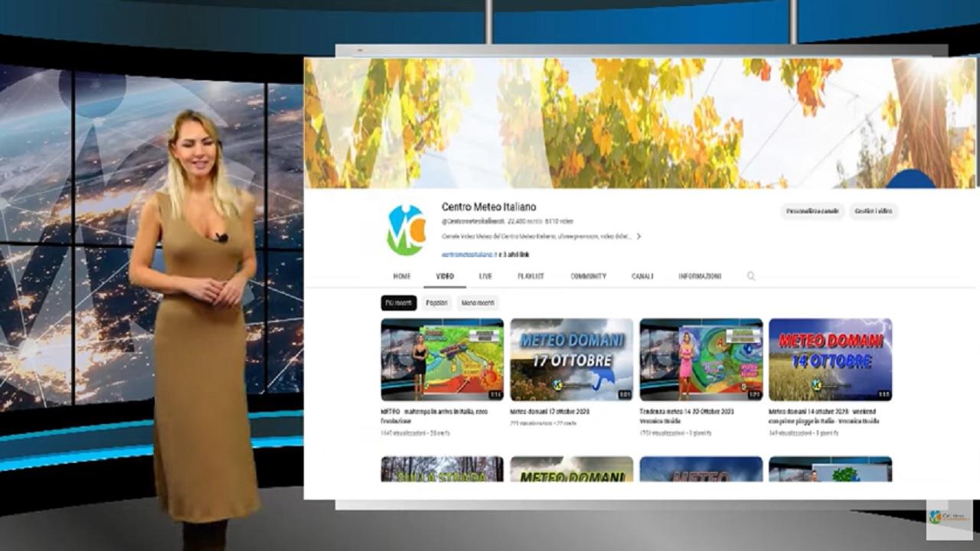Click the 'Tendenza meteo 14-20 Ottobre 2023' video title

click(x=687, y=416)
